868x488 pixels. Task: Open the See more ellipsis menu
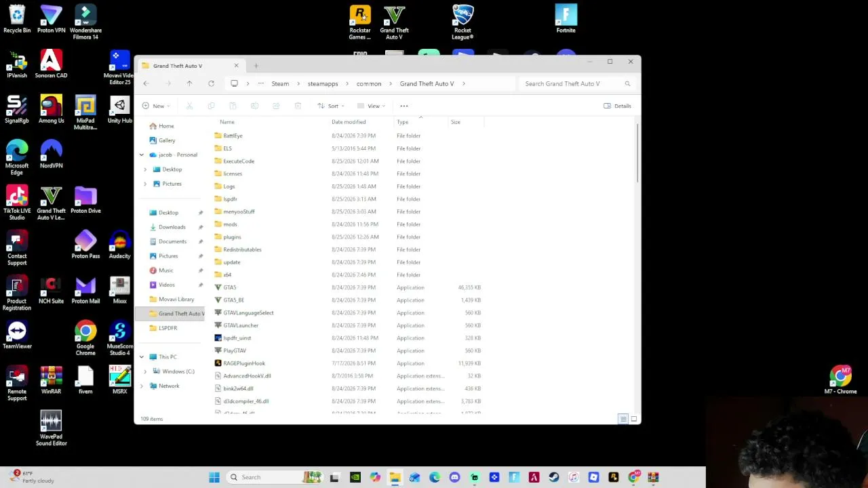tap(404, 106)
